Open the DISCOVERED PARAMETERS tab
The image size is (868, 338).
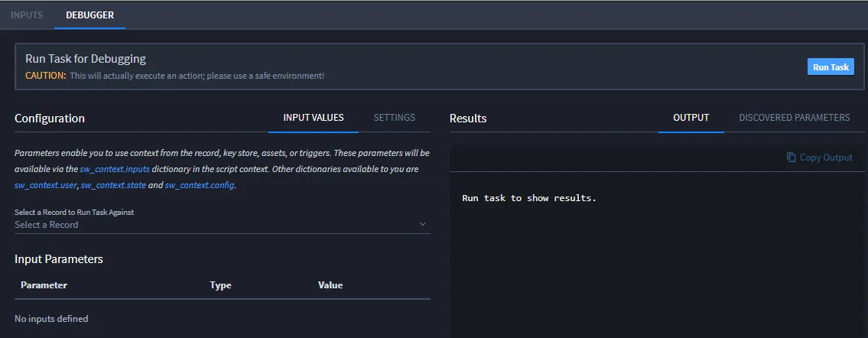[x=795, y=117]
